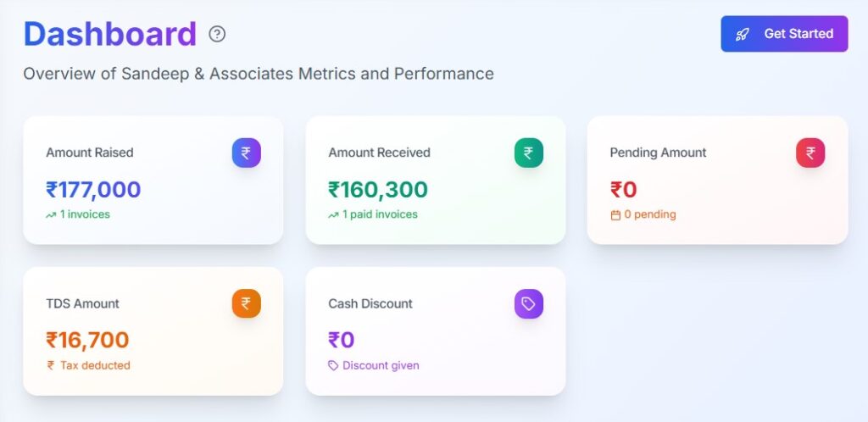Click the orange rupee icon on TDS Amount
Image resolution: width=868 pixels, height=422 pixels.
click(246, 303)
